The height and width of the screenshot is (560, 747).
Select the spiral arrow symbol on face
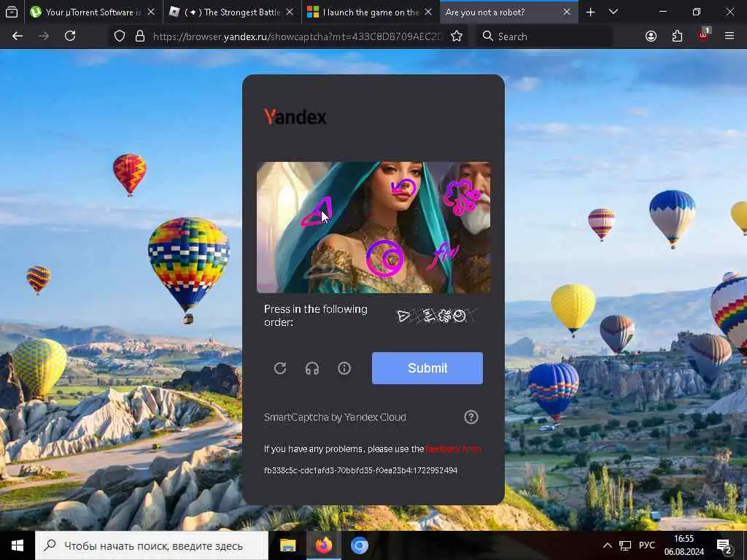click(404, 187)
